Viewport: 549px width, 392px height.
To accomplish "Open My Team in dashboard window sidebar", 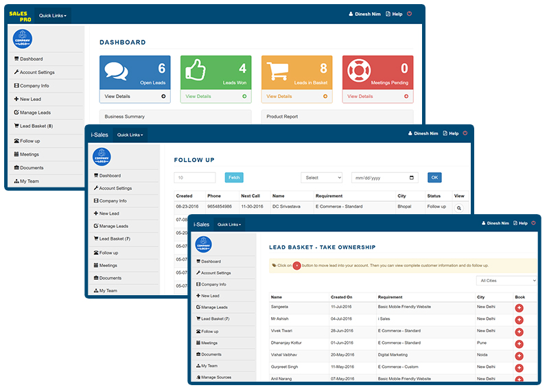I will [x=26, y=181].
